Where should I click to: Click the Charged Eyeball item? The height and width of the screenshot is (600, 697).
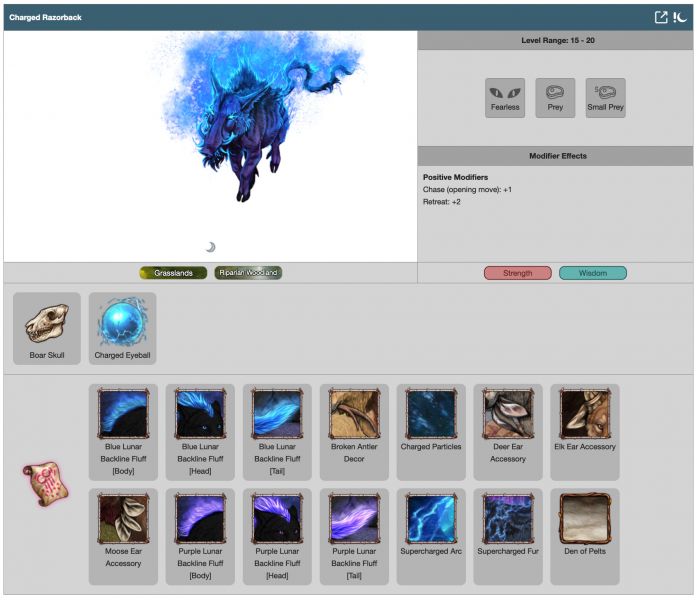tap(122, 328)
